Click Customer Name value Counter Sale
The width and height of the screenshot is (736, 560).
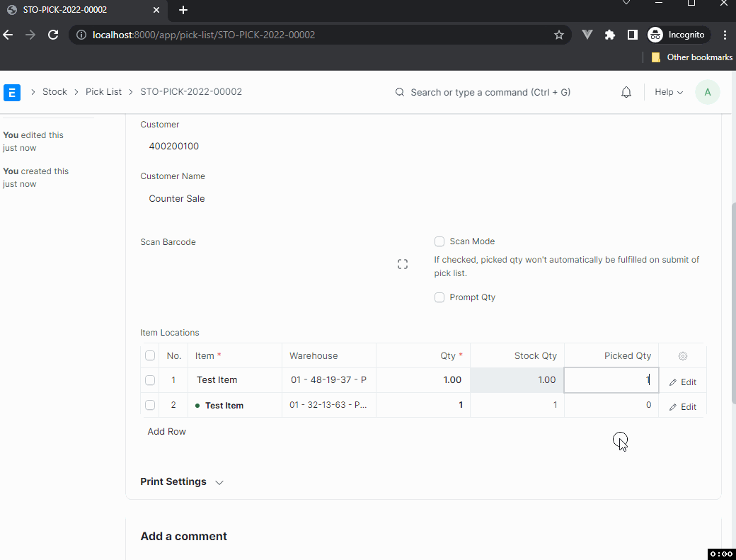click(176, 198)
